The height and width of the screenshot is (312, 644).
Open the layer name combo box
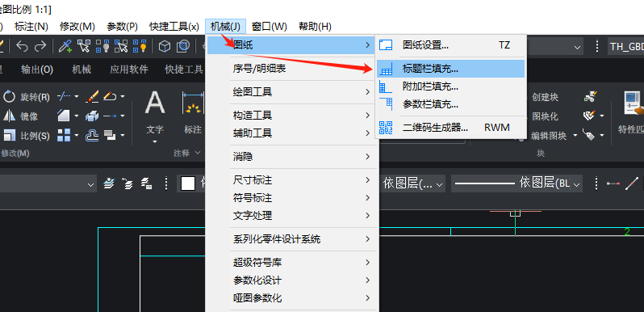point(48,183)
